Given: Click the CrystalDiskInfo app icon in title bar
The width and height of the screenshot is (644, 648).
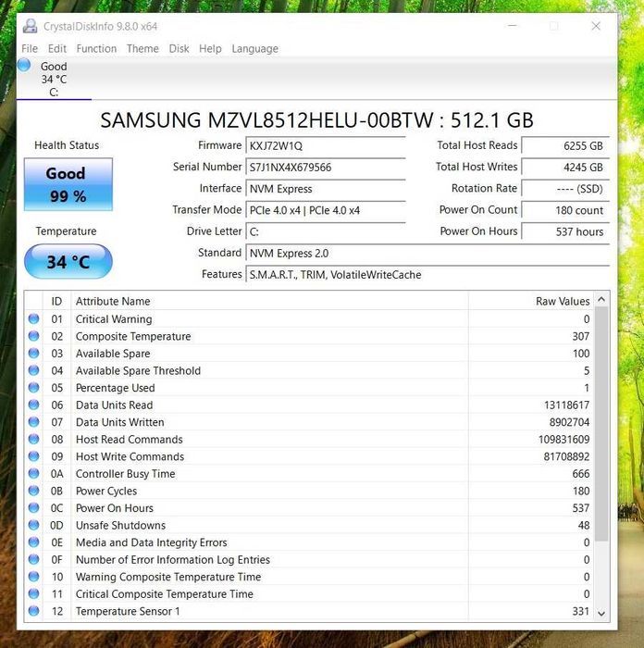Looking at the screenshot, I should (30, 26).
